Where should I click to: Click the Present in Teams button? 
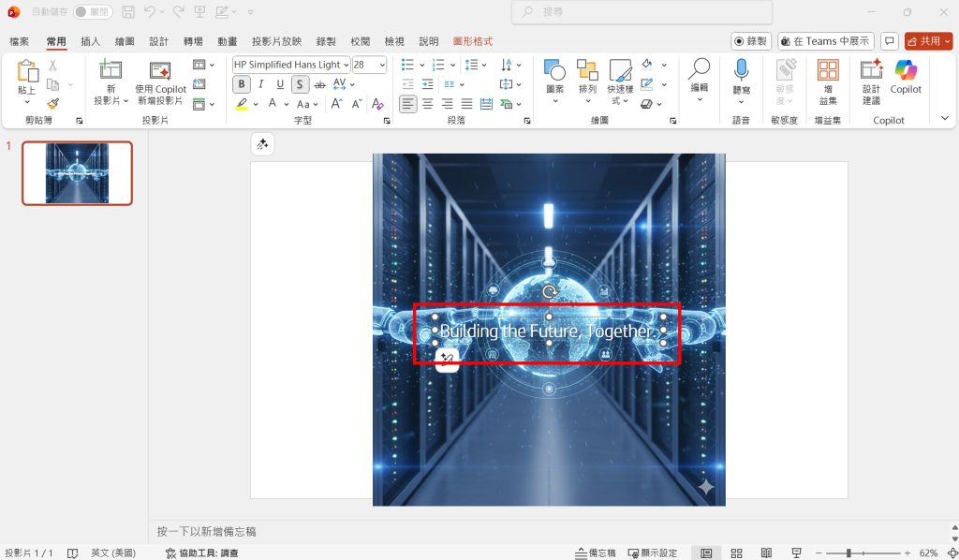[x=825, y=41]
